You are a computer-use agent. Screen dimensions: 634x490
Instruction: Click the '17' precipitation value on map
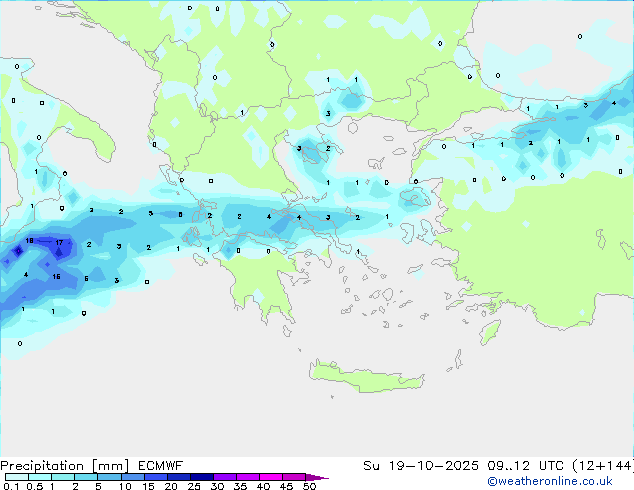tap(59, 243)
